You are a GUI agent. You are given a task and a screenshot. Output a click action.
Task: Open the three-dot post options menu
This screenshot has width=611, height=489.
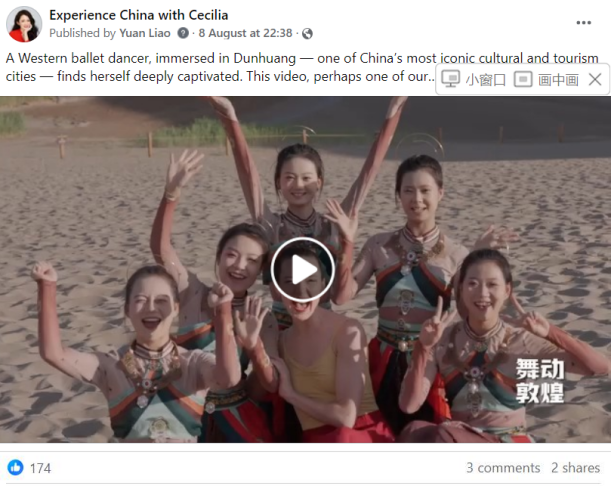click(583, 23)
